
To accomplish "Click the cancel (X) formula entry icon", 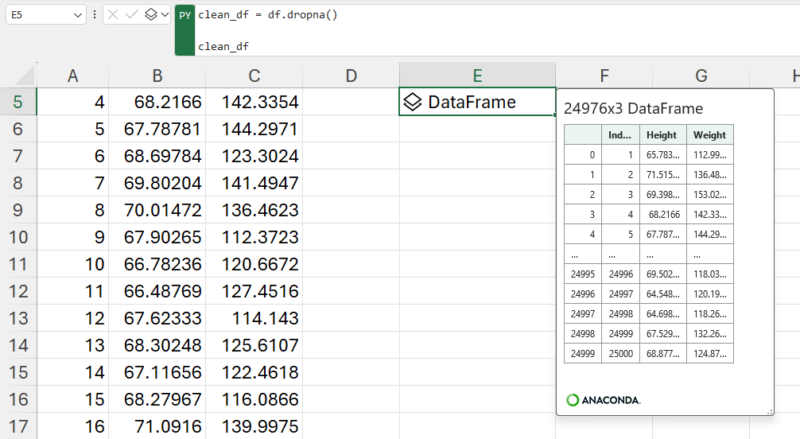I will [x=112, y=15].
